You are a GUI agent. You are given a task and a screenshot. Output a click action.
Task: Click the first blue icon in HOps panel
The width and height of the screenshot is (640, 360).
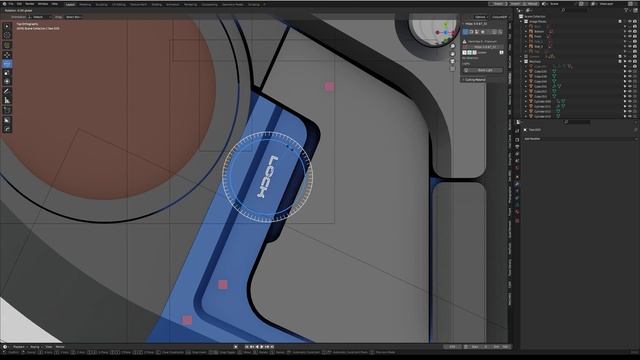click(466, 31)
